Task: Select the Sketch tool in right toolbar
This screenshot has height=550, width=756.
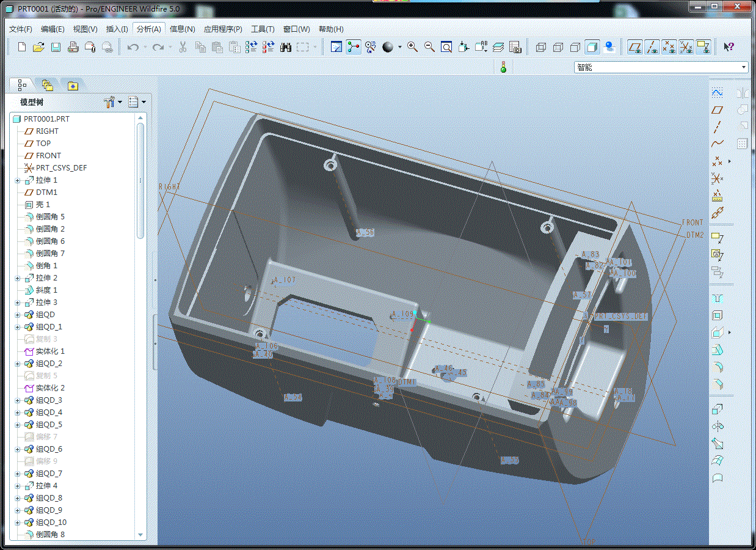Action: tap(718, 92)
